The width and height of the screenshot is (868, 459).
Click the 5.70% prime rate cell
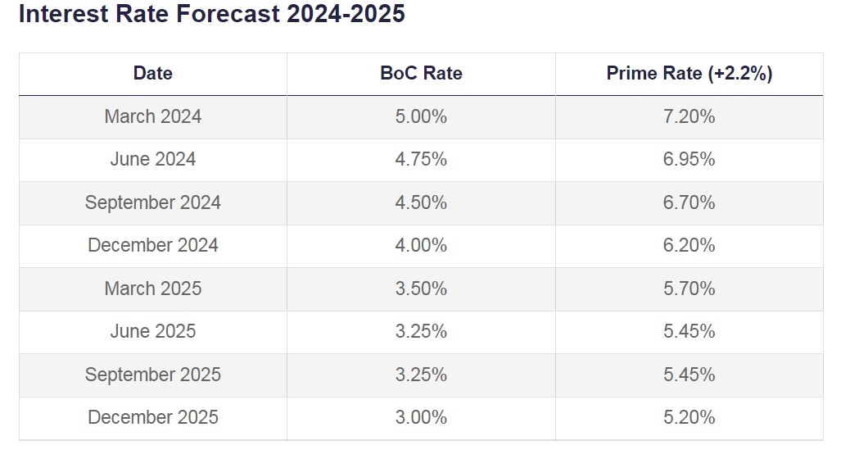click(689, 289)
